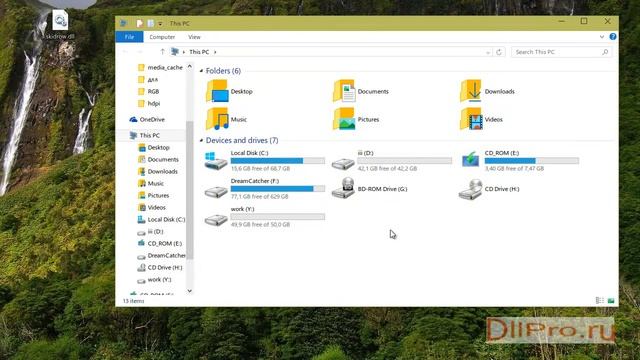640x360 pixels.
Task: Select the CD Drive (H:) tile
Action: pos(489,189)
